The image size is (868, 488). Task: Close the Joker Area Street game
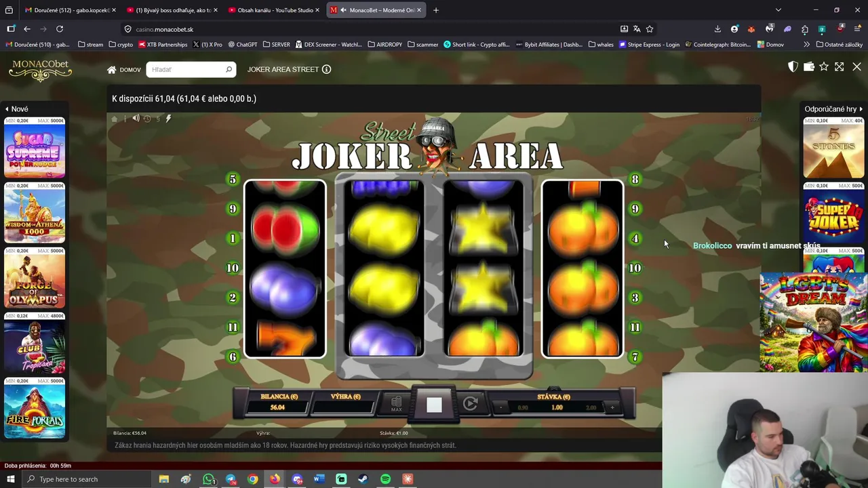(856, 66)
